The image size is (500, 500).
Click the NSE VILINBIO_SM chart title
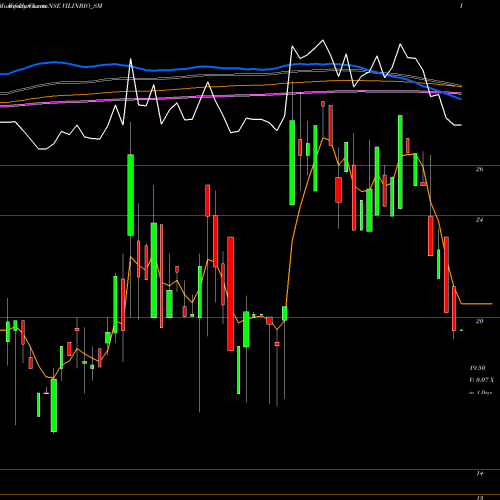tap(76, 6)
